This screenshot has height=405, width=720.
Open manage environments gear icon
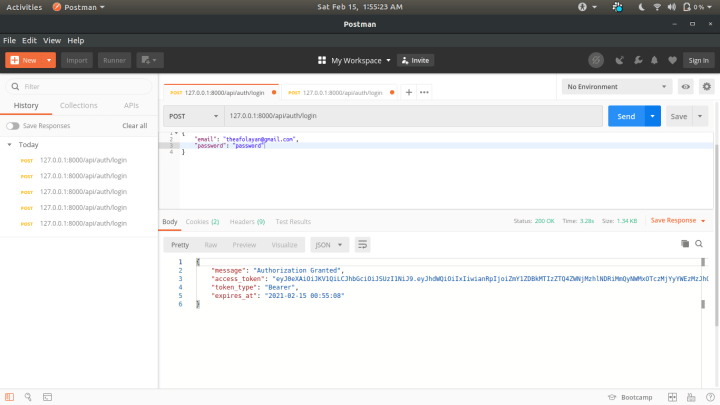coord(706,86)
